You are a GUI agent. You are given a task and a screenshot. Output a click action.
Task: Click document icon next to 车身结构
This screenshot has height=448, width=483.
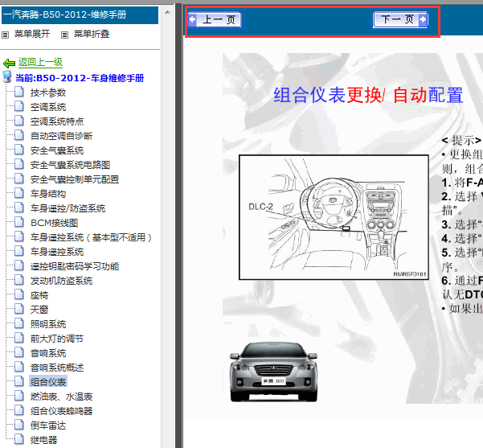(x=19, y=193)
